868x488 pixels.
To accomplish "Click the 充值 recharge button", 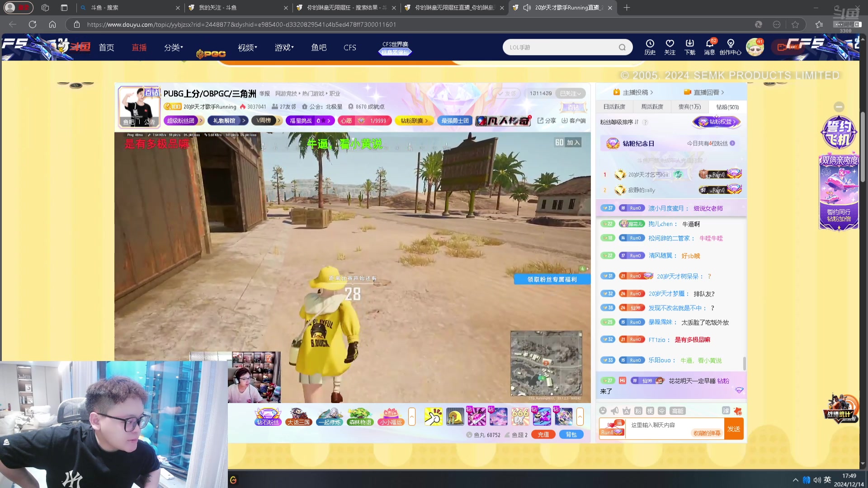I will [543, 435].
